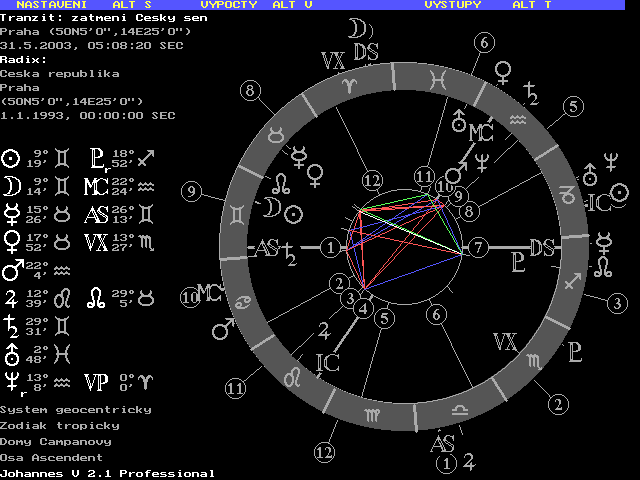Click the Pluto symbol in the left planet table

click(x=97, y=158)
